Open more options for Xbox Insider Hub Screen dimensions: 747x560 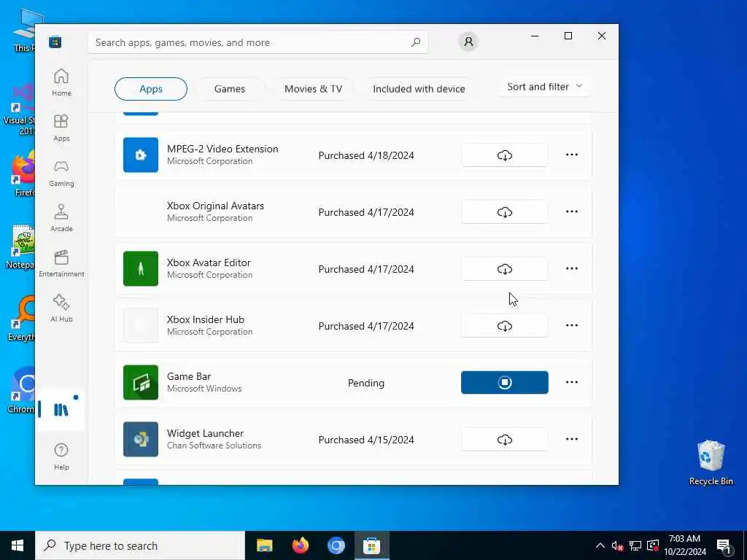click(572, 325)
